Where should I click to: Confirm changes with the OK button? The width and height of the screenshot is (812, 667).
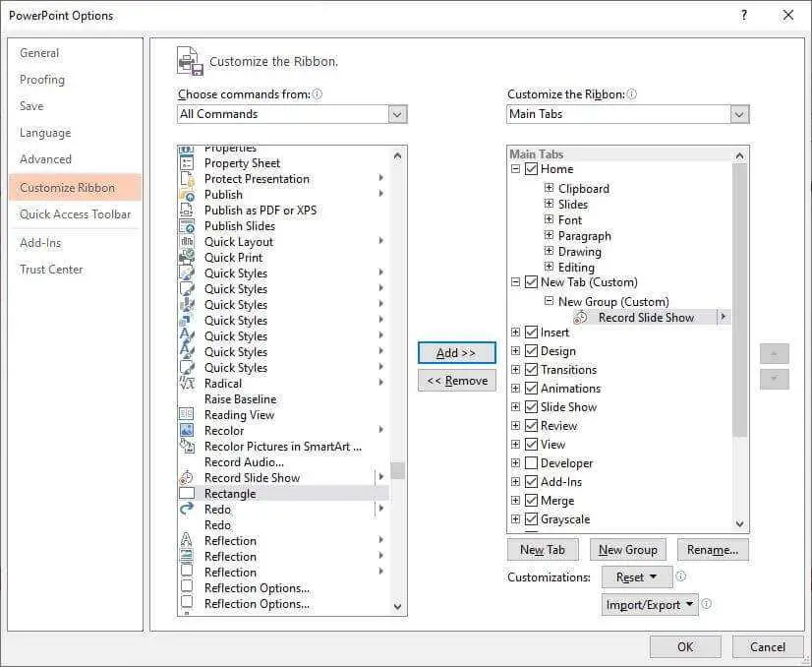pyautogui.click(x=685, y=646)
